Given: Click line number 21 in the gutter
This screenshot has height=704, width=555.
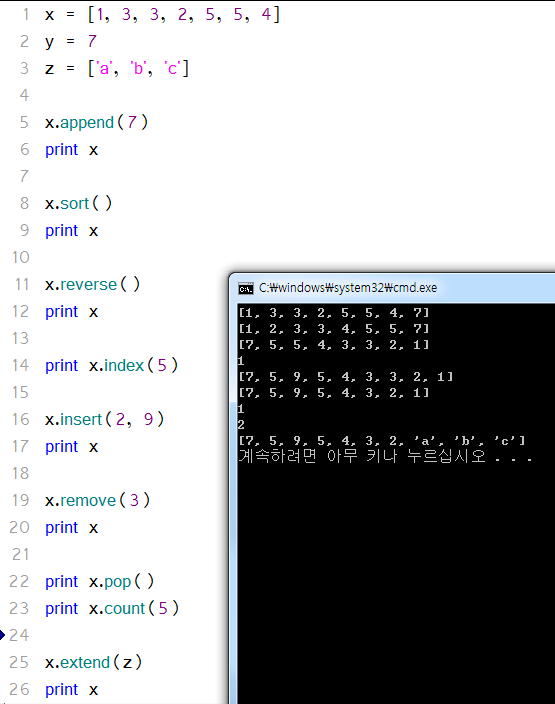Looking at the screenshot, I should click(20, 554).
